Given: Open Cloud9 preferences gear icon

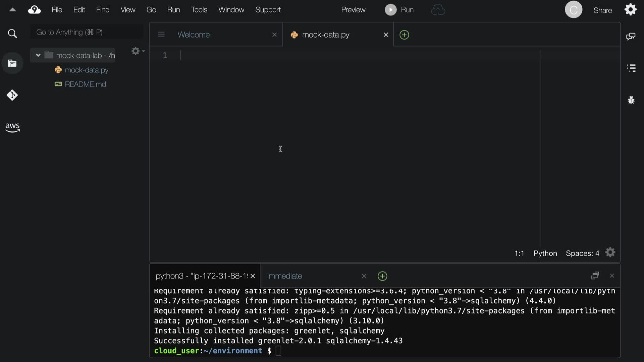Looking at the screenshot, I should click(x=630, y=10).
